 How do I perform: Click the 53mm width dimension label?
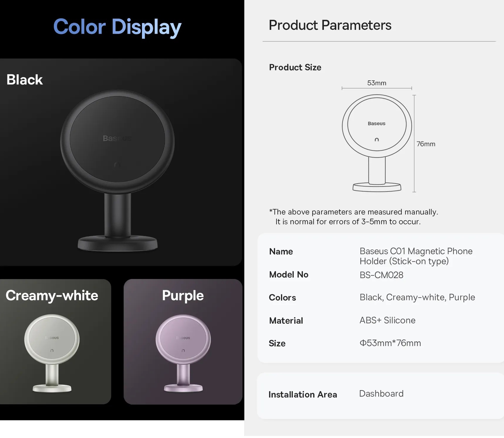(x=377, y=83)
